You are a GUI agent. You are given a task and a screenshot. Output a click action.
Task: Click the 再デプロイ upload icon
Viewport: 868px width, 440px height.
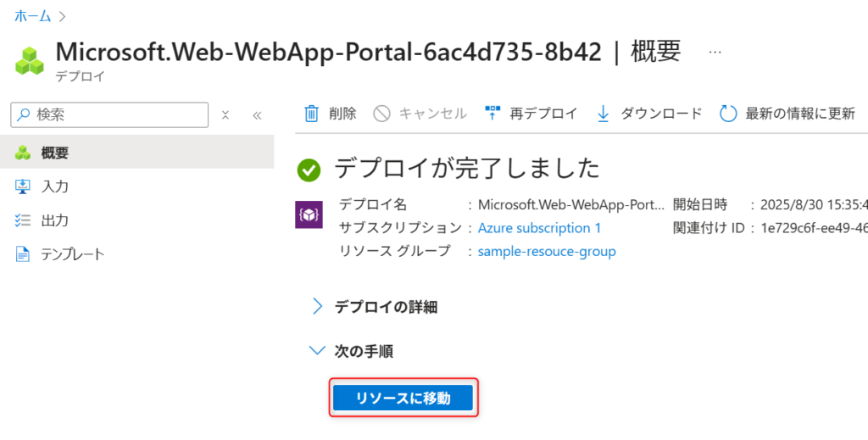pyautogui.click(x=492, y=114)
